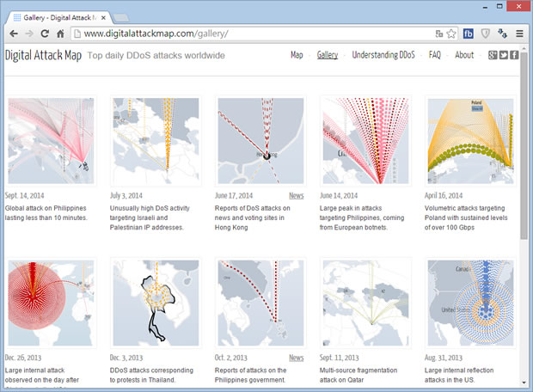Open the June 14, 2014 Philippines peak thumbnail

tap(365, 141)
